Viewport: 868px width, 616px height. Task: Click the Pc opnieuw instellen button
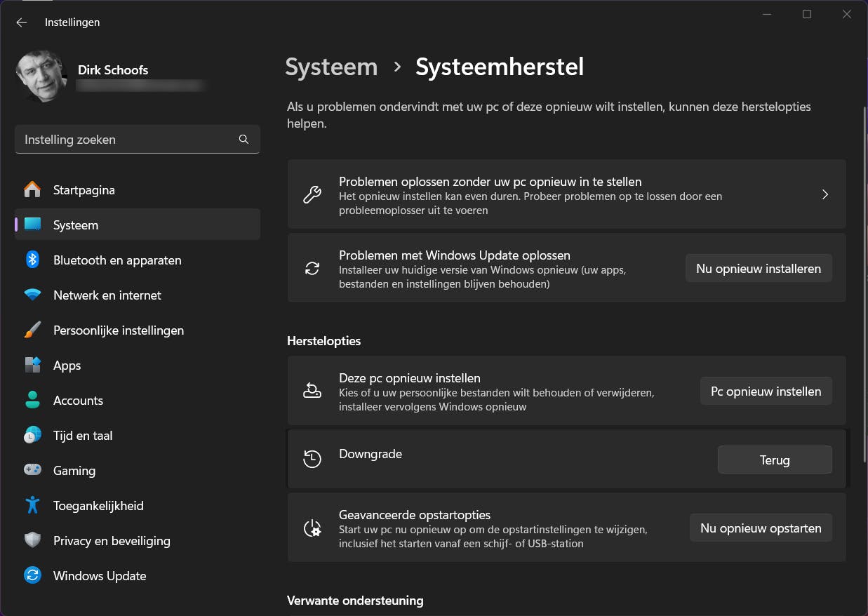766,391
